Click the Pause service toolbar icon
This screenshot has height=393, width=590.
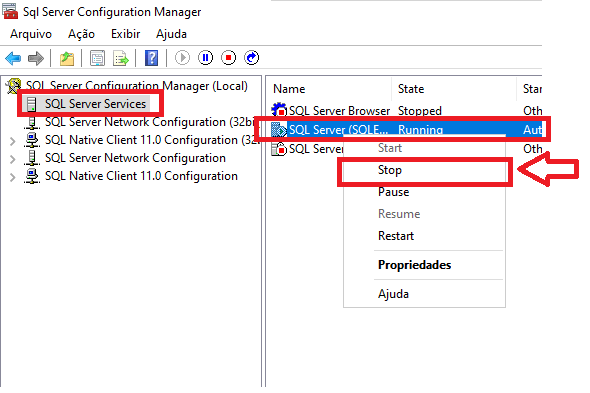[205, 58]
